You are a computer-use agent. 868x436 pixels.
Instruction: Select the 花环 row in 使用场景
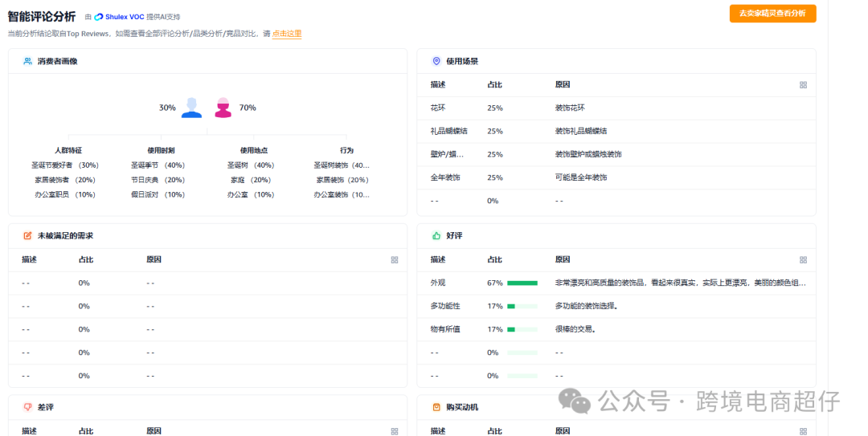pyautogui.click(x=439, y=108)
